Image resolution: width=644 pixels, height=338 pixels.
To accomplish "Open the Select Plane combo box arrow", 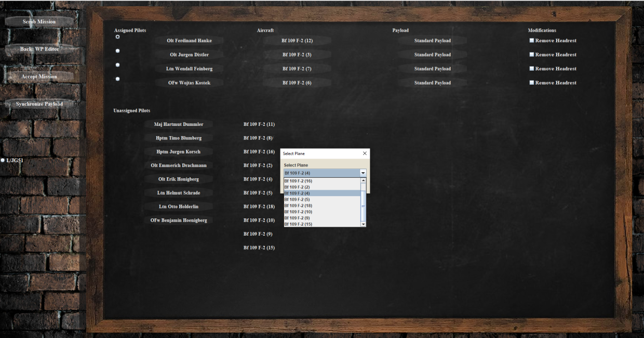I will coord(363,173).
